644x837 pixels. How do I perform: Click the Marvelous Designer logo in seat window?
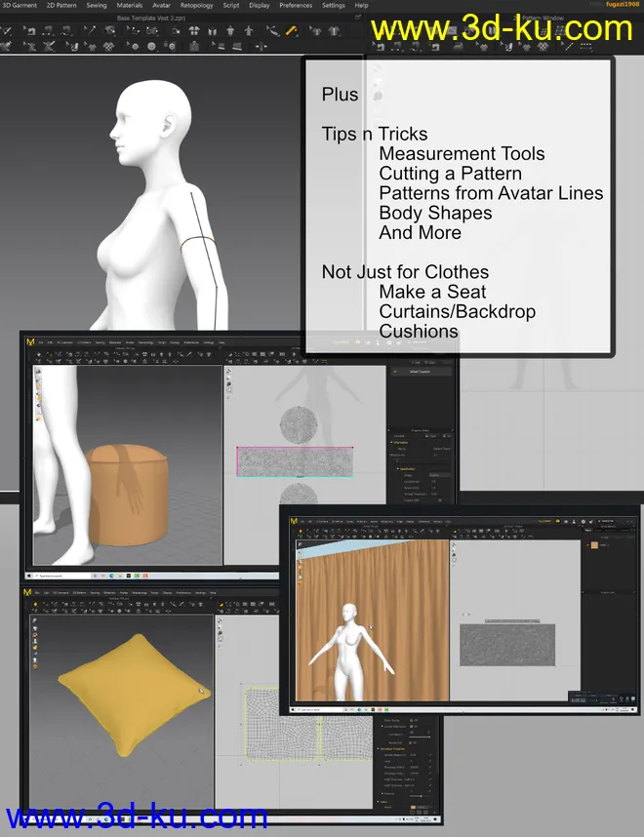pos(30,342)
